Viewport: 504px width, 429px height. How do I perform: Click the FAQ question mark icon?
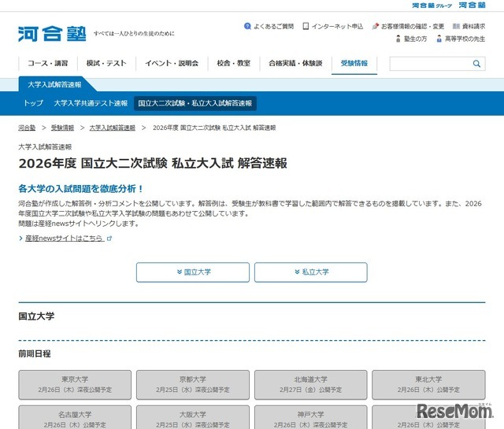tap(247, 26)
